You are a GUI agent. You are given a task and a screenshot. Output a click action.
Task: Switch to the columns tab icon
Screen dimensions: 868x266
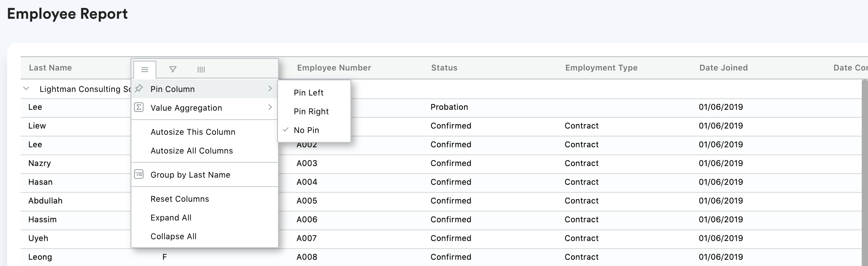coord(201,70)
